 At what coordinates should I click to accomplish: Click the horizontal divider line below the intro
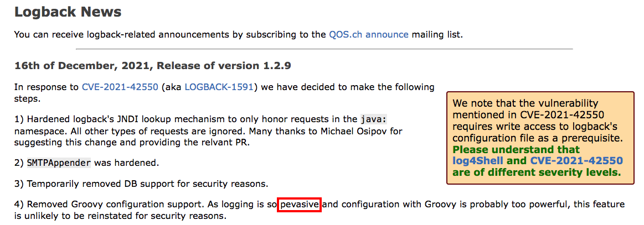(293, 49)
